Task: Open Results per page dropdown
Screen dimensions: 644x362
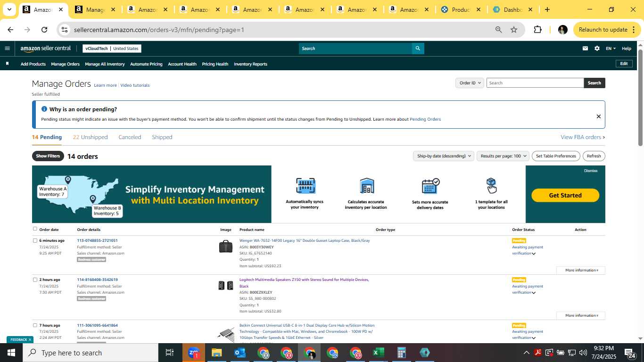Action: coord(503,156)
